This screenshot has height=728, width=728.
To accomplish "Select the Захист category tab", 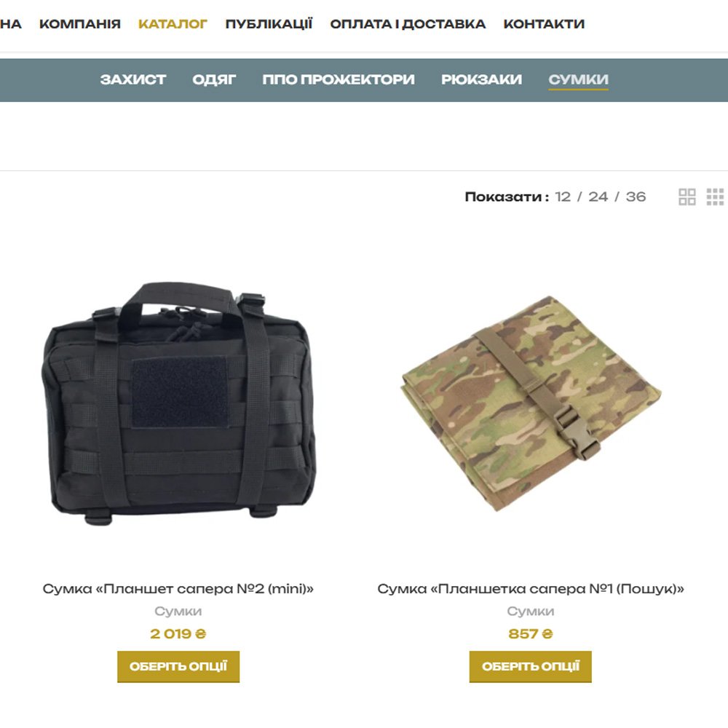I will [132, 79].
